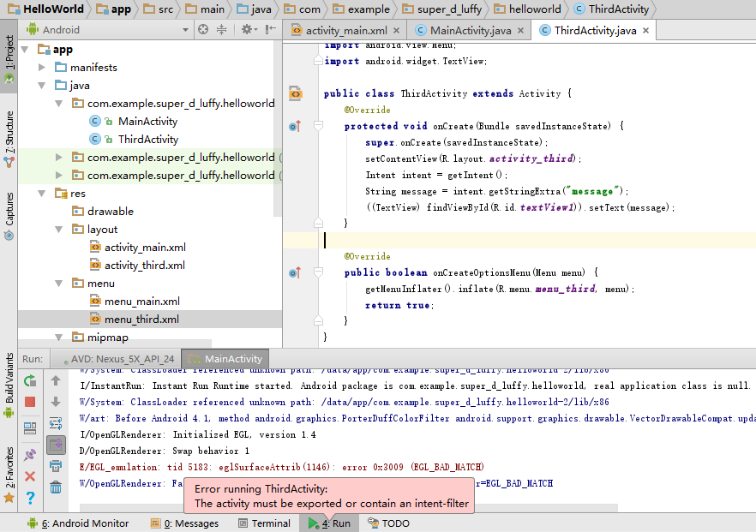Select the MainActivity run tab
The height and width of the screenshot is (532, 756).
click(225, 359)
